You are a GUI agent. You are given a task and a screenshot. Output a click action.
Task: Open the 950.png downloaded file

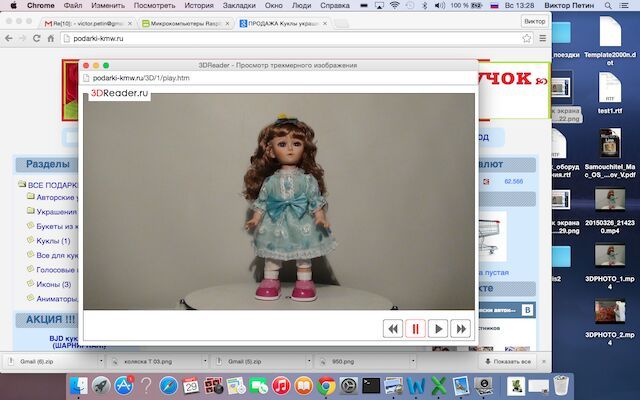tap(362, 361)
